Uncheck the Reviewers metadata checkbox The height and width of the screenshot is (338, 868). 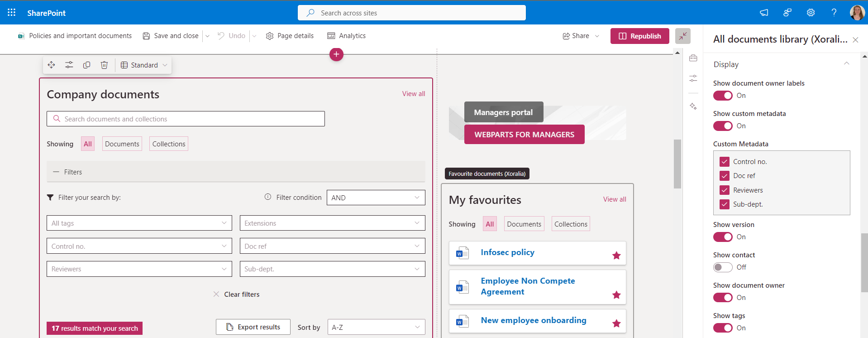725,190
